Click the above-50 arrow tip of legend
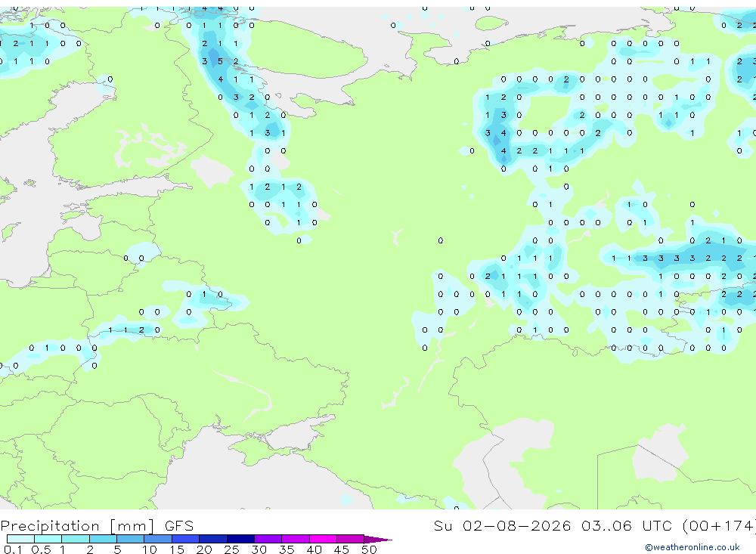 click(x=378, y=539)
